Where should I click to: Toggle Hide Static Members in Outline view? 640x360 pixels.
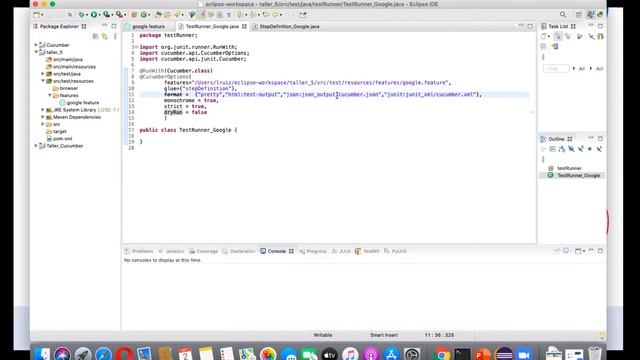pos(580,149)
